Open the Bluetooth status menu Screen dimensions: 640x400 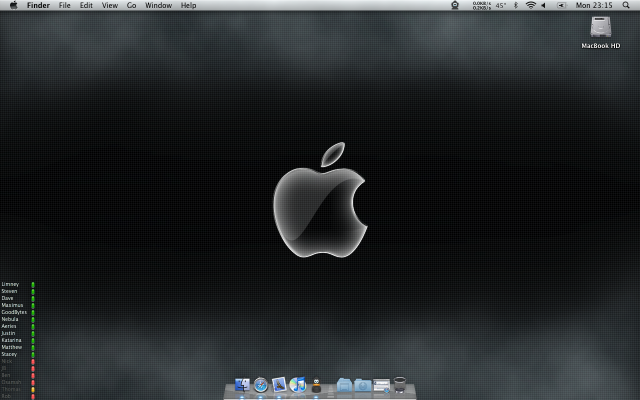pyautogui.click(x=516, y=5)
